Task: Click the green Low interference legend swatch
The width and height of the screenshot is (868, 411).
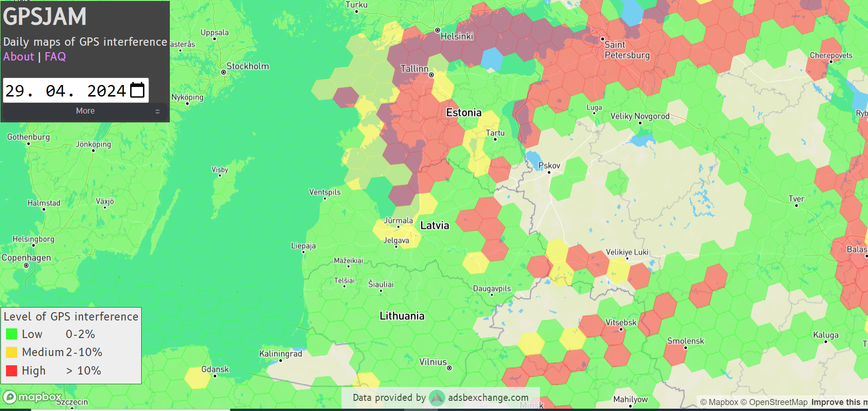Action: click(x=12, y=334)
